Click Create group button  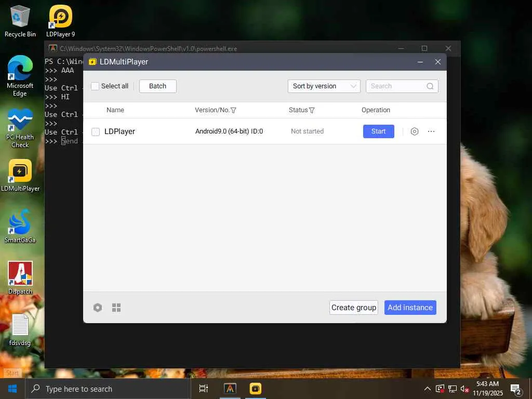(353, 308)
